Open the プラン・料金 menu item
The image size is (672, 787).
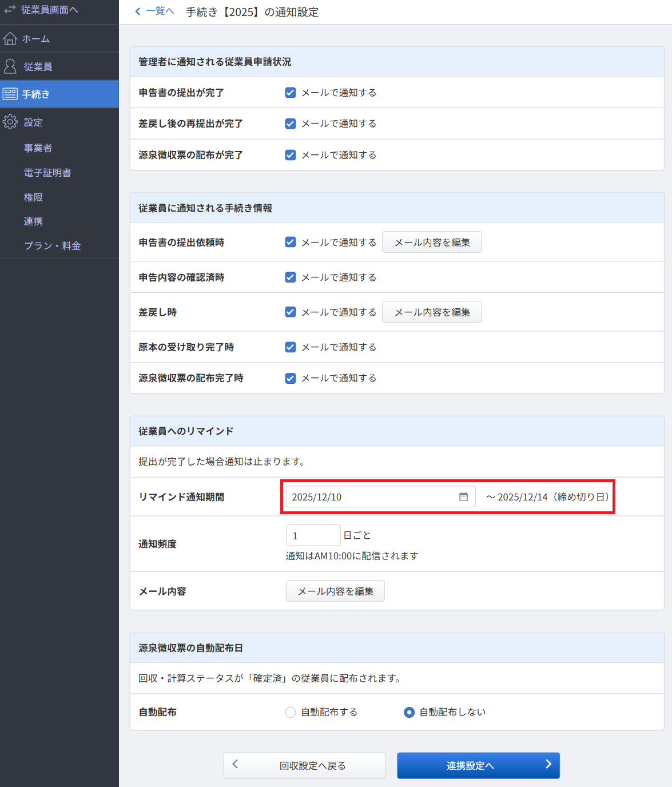click(52, 246)
